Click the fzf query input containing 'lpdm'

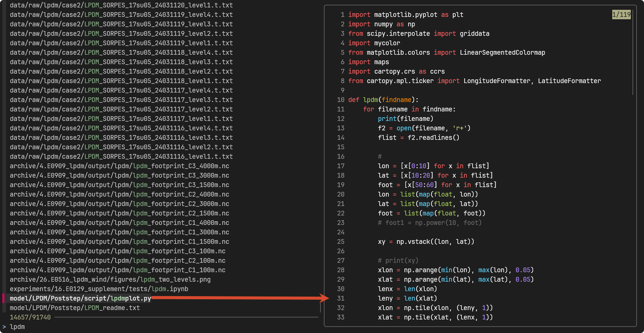point(17,327)
